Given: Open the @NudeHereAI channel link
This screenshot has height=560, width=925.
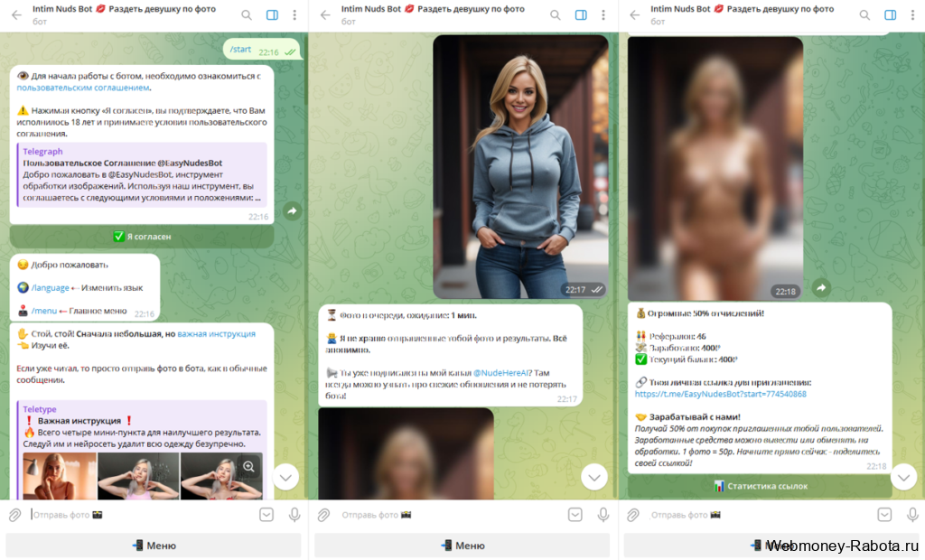Looking at the screenshot, I should point(500,372).
